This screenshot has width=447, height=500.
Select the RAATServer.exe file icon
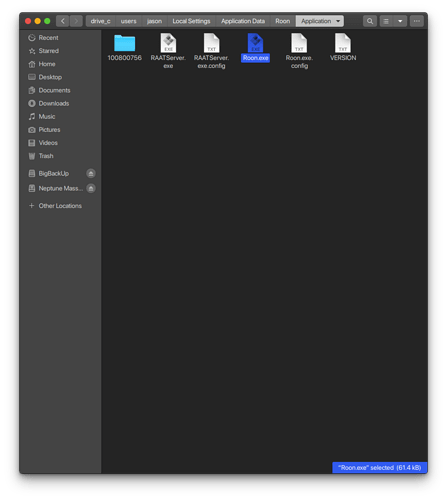coord(168,43)
